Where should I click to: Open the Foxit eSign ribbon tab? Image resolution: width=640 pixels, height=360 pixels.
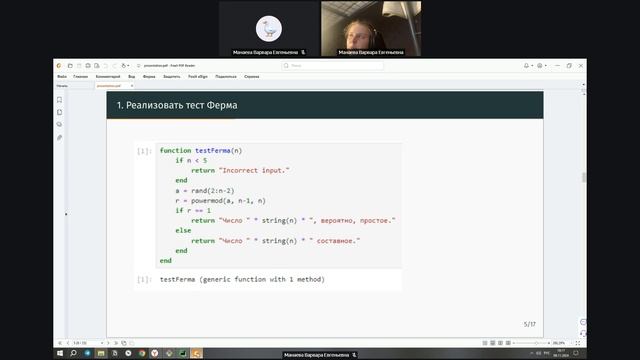pos(198,77)
